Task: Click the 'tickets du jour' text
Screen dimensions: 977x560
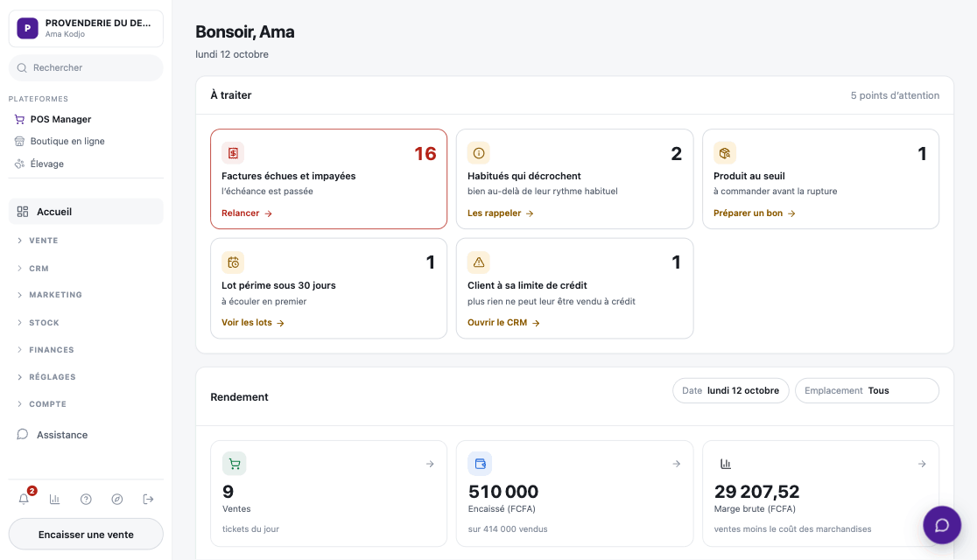Action: click(250, 528)
